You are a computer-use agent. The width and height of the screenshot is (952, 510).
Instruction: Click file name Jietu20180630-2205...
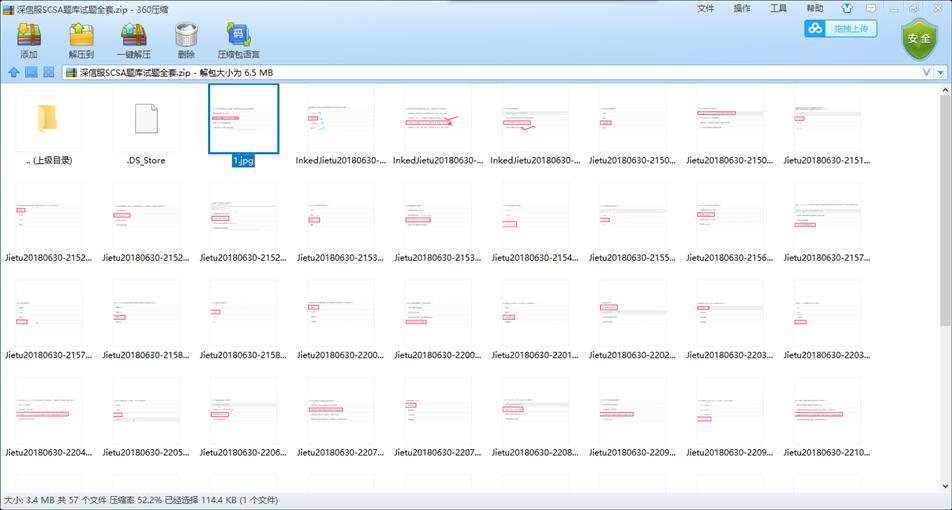[146, 452]
